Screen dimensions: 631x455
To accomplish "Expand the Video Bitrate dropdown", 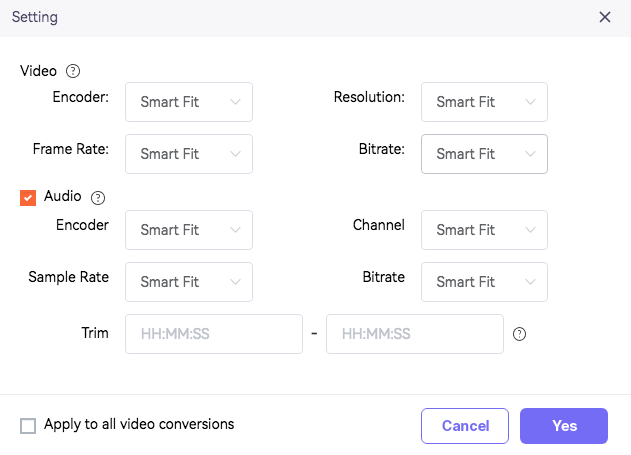I will click(x=484, y=154).
